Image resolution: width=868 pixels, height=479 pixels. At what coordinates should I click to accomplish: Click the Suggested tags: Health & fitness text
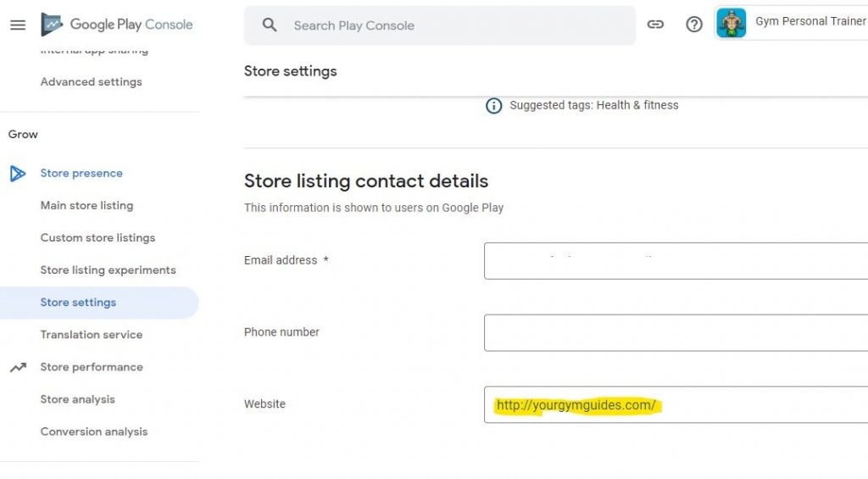pos(594,105)
